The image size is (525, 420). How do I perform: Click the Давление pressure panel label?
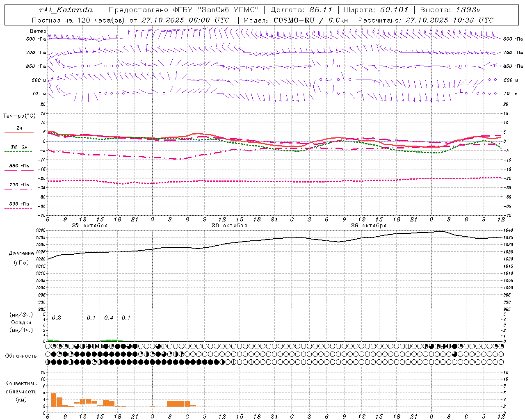[x=21, y=253]
